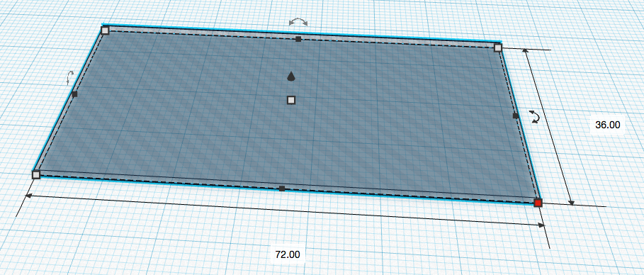Click the black cone height lift handle
The height and width of the screenshot is (275, 644).
pos(290,76)
